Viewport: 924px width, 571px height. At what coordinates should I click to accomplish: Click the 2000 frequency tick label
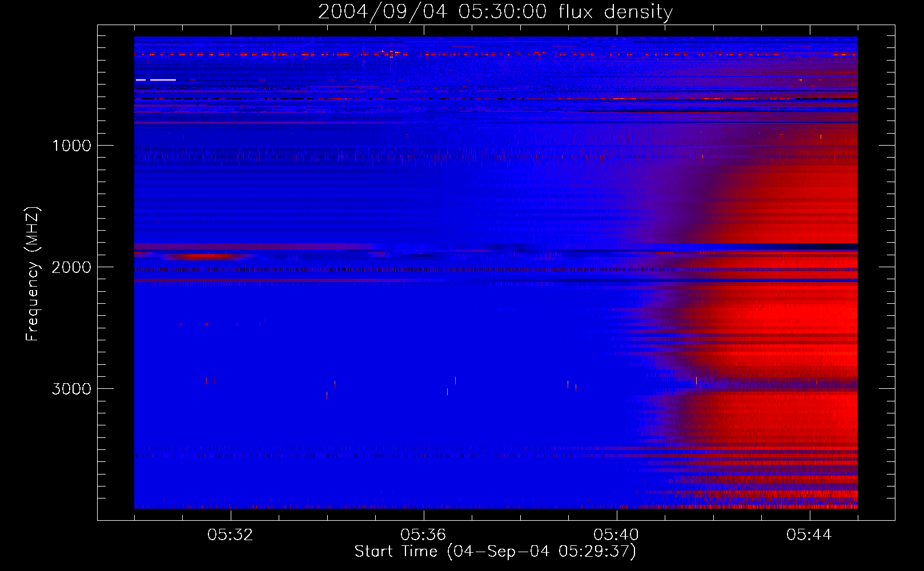[71, 267]
